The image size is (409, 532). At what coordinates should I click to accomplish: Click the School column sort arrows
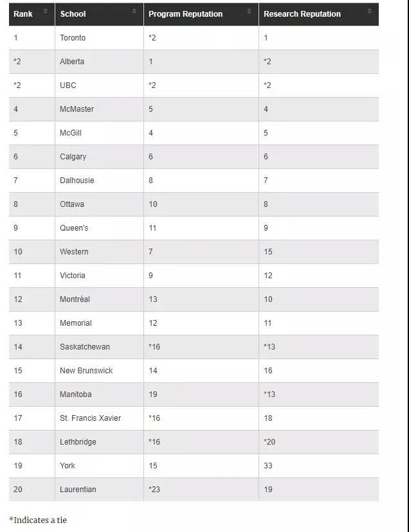[x=134, y=11]
